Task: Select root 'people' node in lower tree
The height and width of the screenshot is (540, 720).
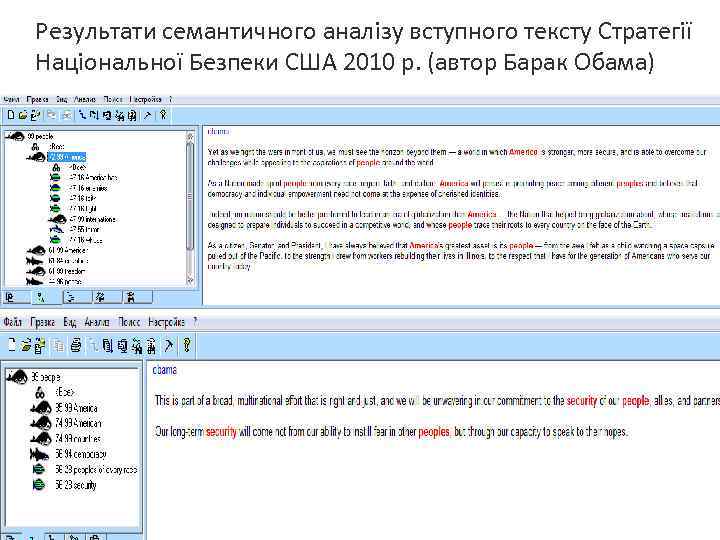Action: point(45,377)
